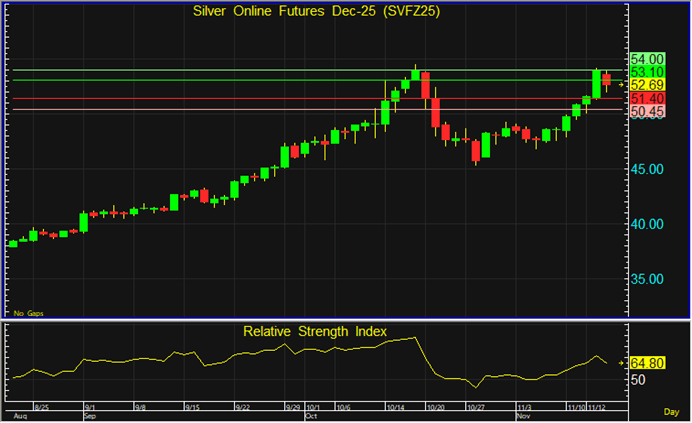The image size is (692, 423).
Task: Select the 53.10 green price tag
Action: pyautogui.click(x=647, y=72)
